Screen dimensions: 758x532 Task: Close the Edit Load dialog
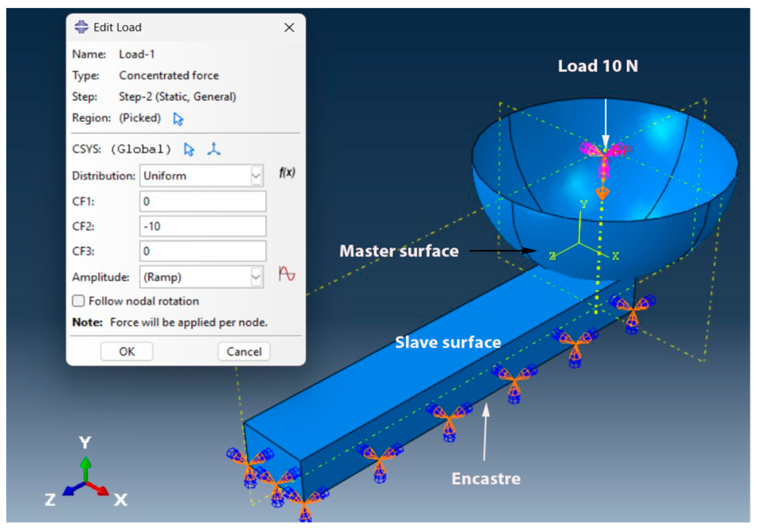pyautogui.click(x=289, y=27)
